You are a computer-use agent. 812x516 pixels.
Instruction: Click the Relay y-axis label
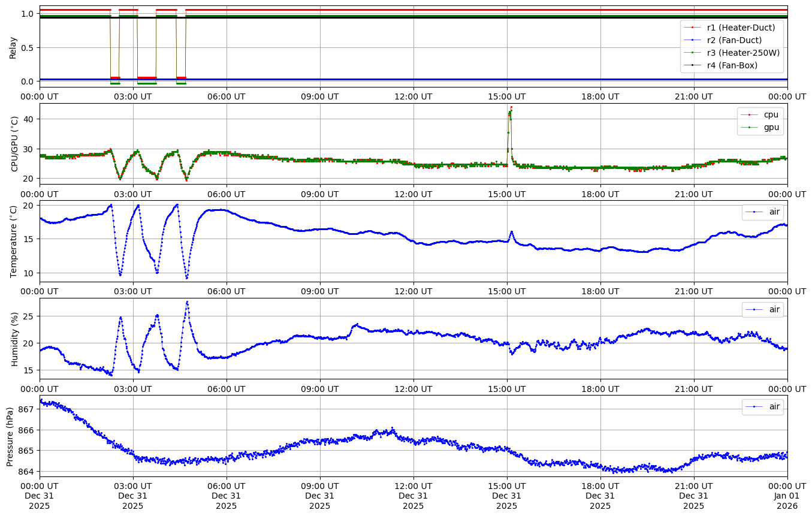pos(13,47)
